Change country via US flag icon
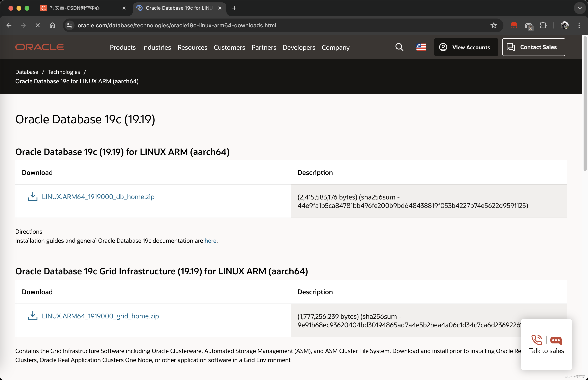The height and width of the screenshot is (380, 588). pyautogui.click(x=421, y=47)
